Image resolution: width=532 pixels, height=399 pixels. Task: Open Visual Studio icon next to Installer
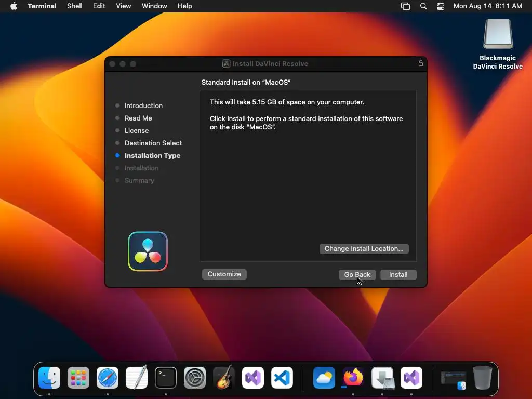tap(411, 378)
